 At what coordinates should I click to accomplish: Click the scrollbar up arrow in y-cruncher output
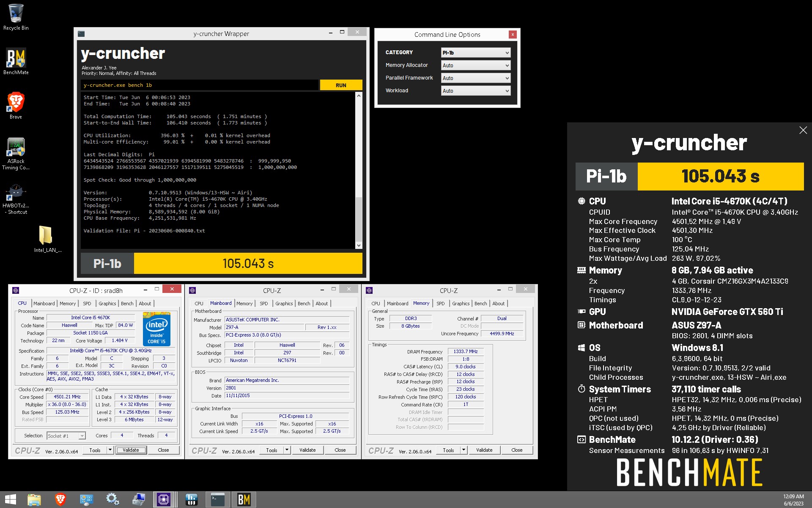point(359,96)
